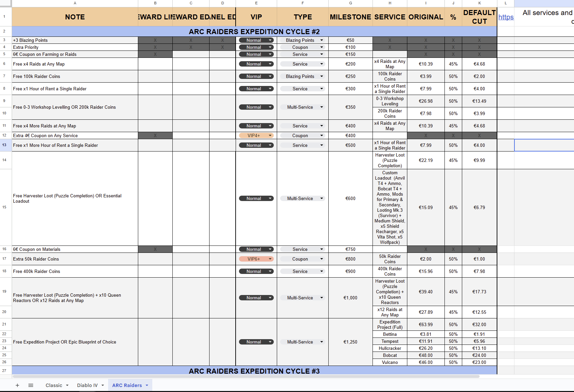Open Service type dropdown in 6€ Coupon on Materials row

(x=303, y=249)
